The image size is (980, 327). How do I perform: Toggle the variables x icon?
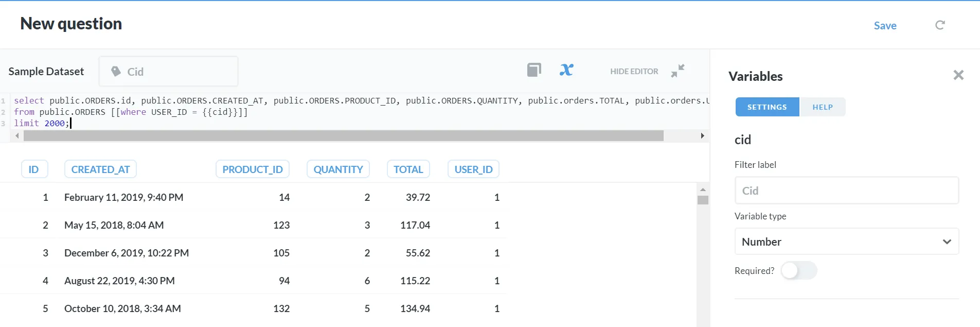coord(566,70)
